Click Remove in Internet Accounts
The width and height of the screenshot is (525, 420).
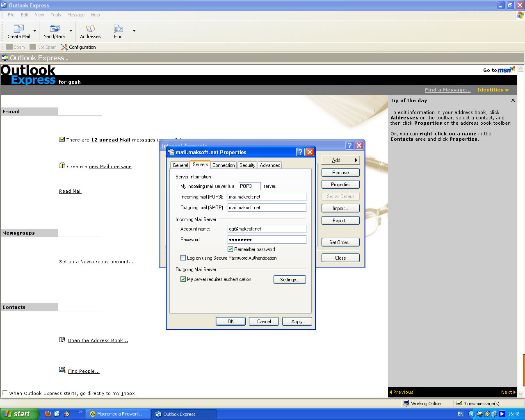(340, 173)
